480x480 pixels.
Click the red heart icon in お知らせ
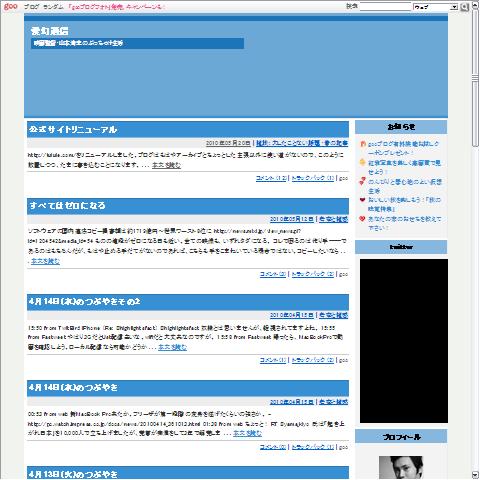362,219
